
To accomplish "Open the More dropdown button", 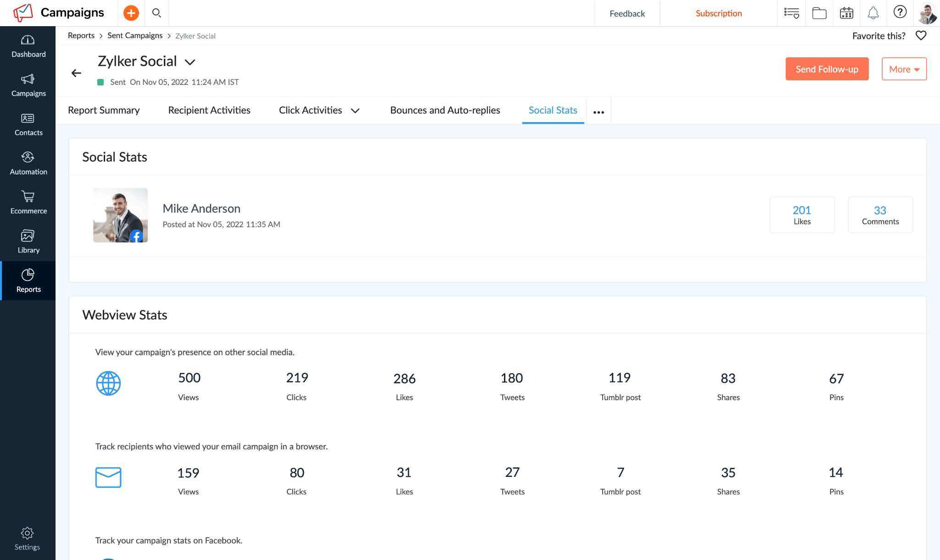I will [x=904, y=69].
